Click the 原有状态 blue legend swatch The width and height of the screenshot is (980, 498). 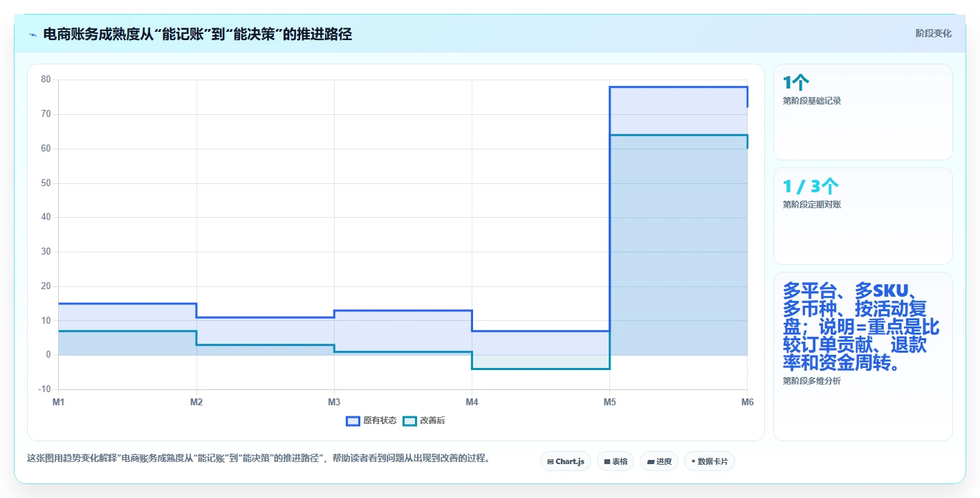[353, 421]
